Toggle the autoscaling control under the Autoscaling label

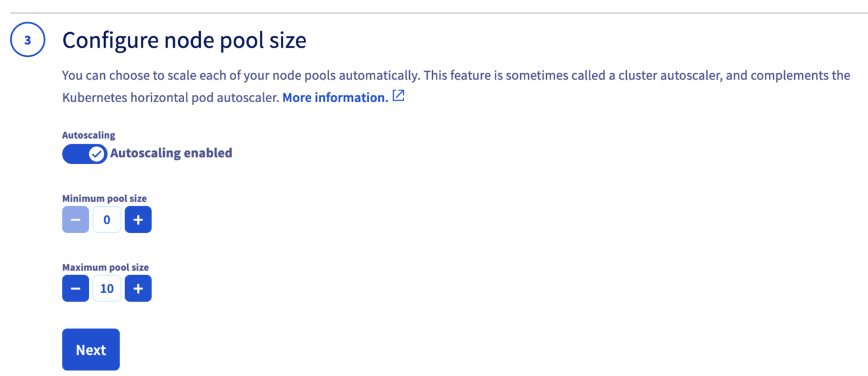click(84, 154)
